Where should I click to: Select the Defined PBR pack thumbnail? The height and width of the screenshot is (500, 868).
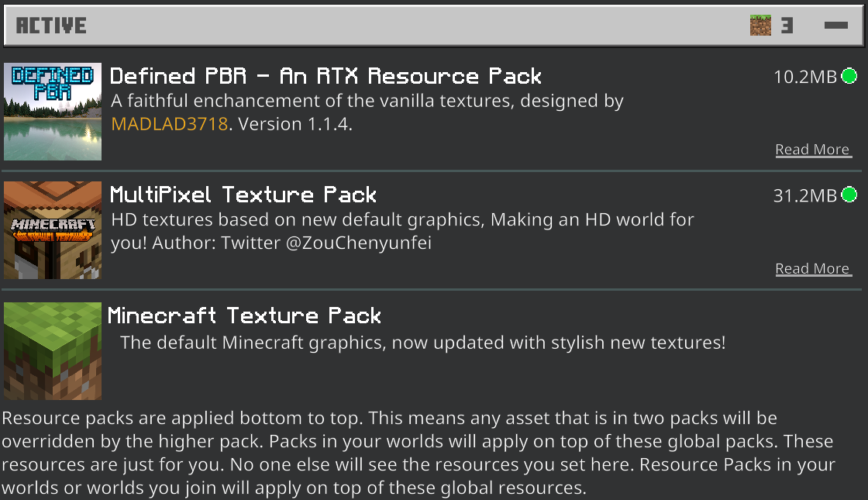53,112
